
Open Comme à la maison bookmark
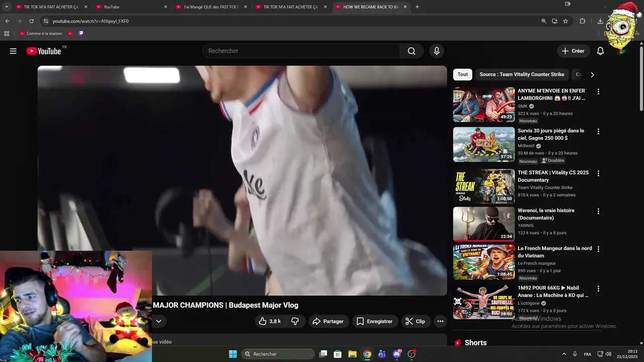click(x=41, y=34)
